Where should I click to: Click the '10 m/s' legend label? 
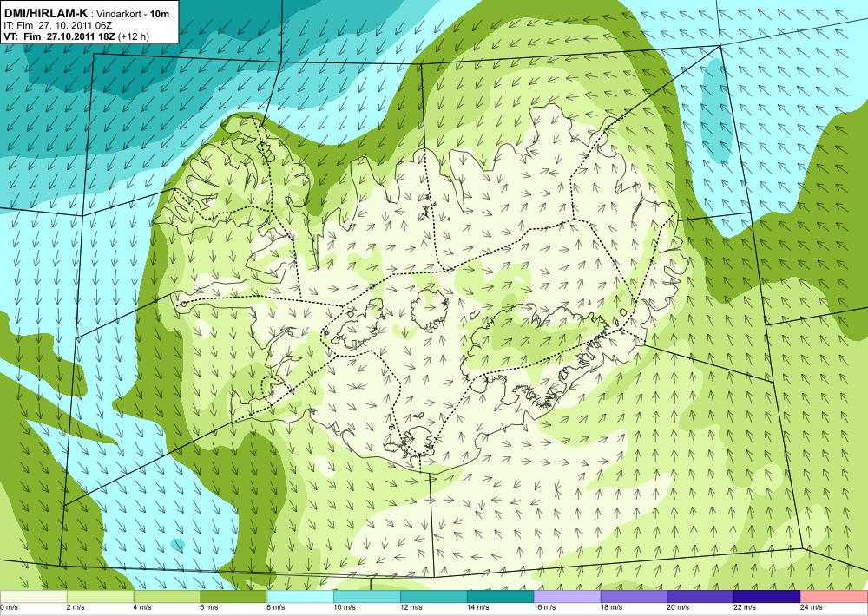tap(345, 607)
